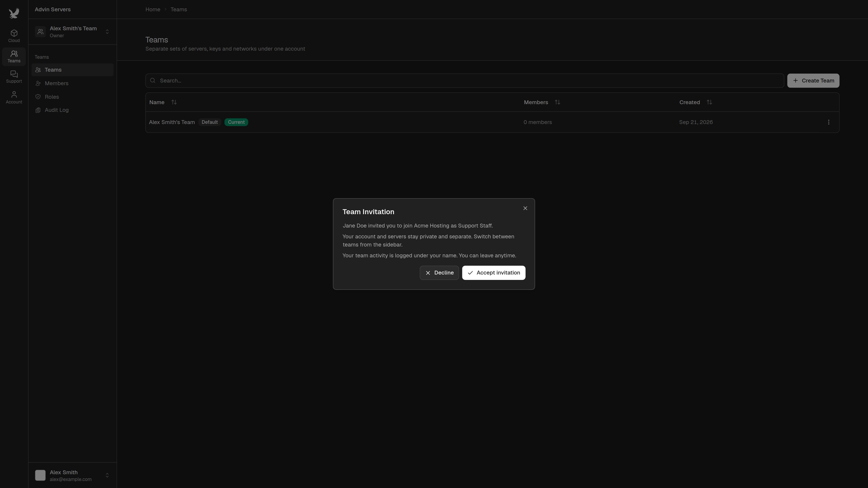Viewport: 868px width, 488px height.
Task: Click the Home breadcrumb link
Action: coord(153,9)
